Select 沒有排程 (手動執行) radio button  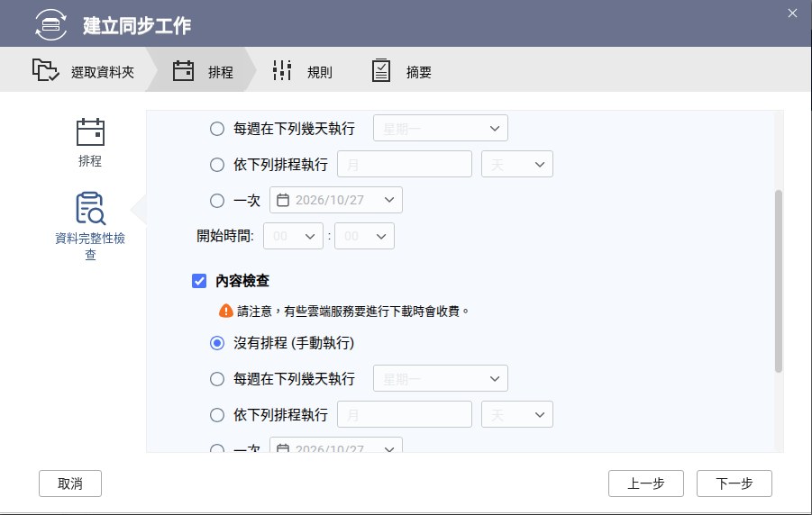(217, 343)
